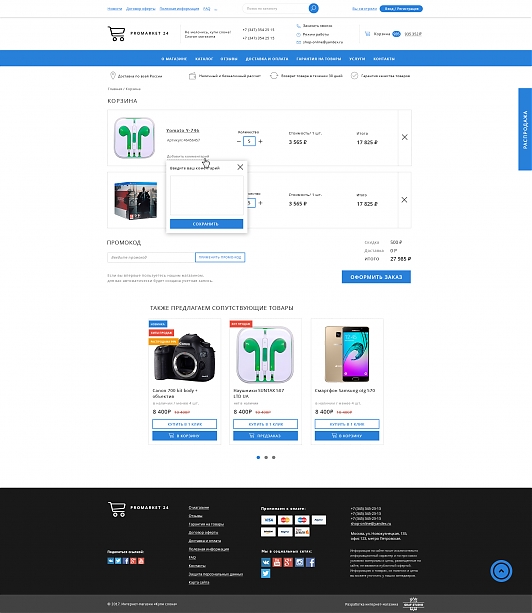Open Новости link in top bar
Screen dimensions: 532x613
click(115, 9)
